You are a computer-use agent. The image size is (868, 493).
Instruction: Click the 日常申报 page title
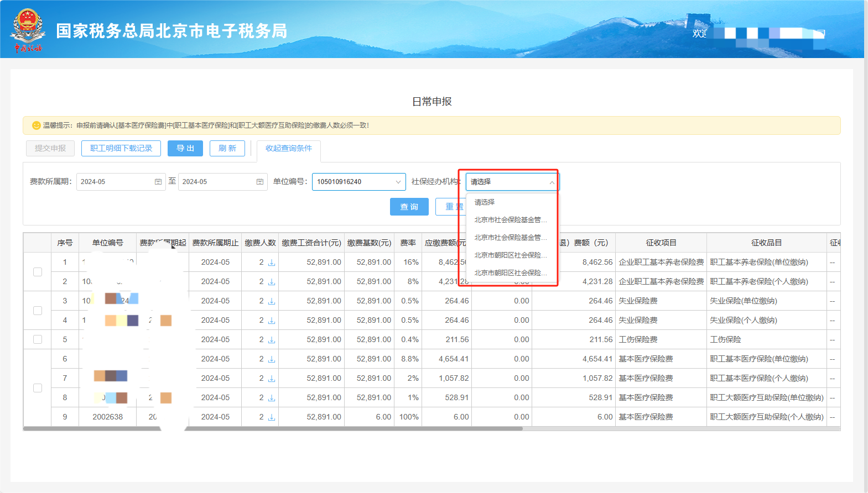point(432,102)
